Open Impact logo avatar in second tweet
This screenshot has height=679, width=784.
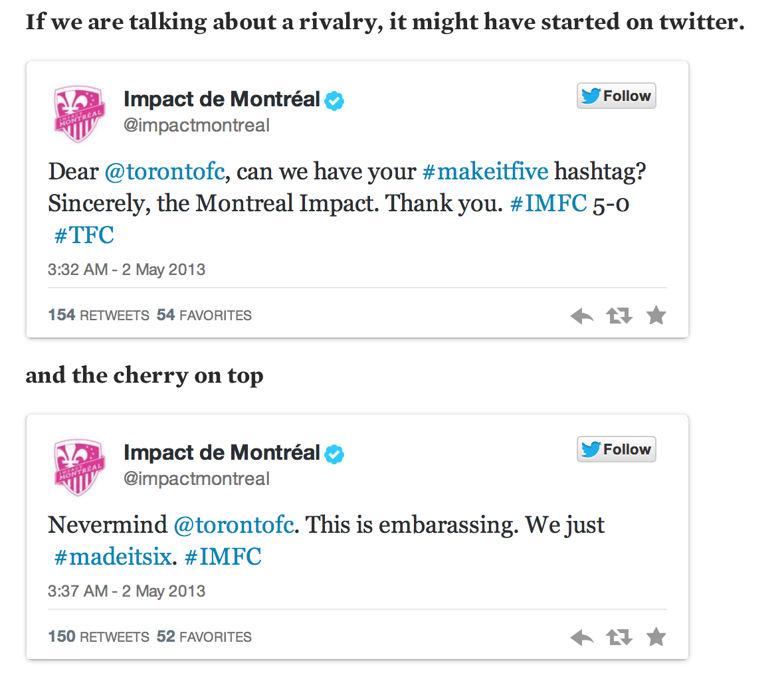pyautogui.click(x=79, y=466)
